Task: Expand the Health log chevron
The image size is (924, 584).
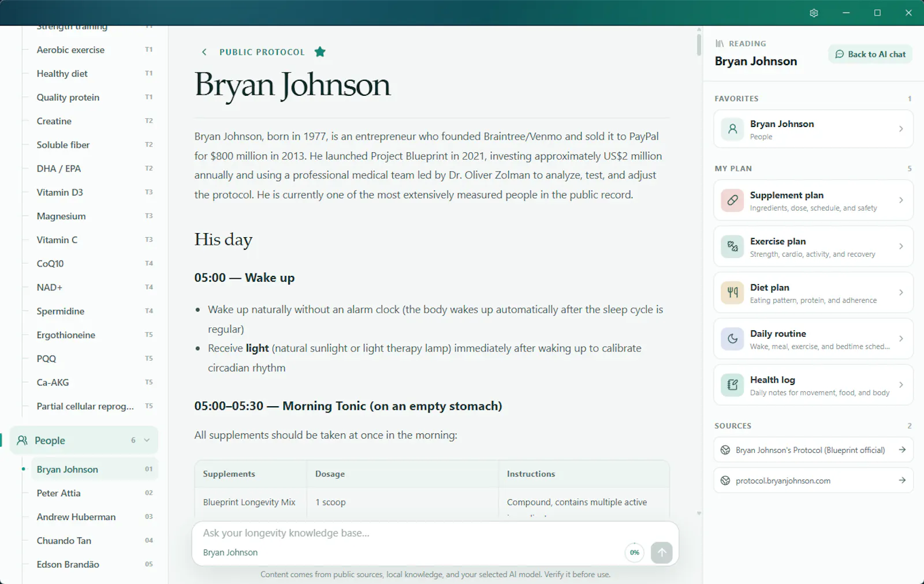Action: tap(901, 385)
